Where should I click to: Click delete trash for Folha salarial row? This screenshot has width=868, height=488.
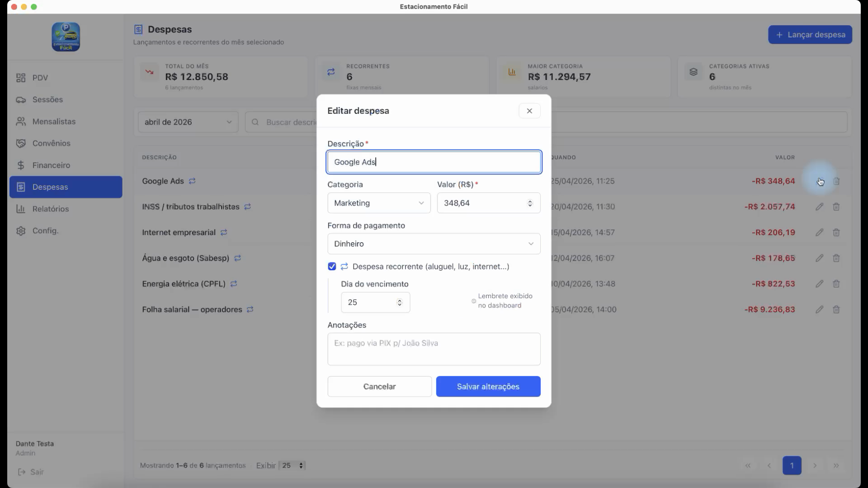(836, 310)
